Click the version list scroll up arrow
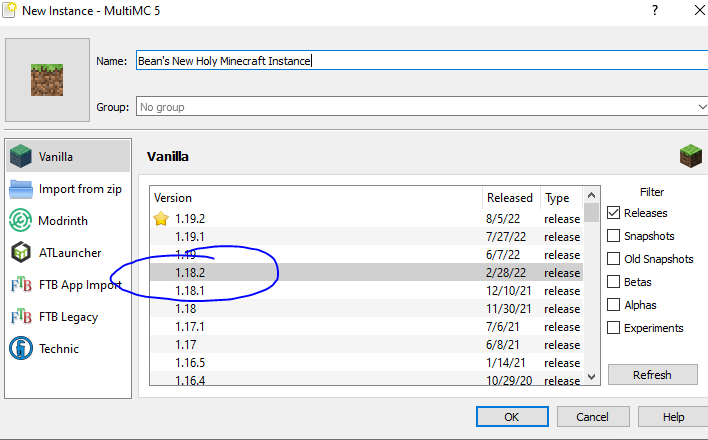708x440 pixels. pos(592,195)
